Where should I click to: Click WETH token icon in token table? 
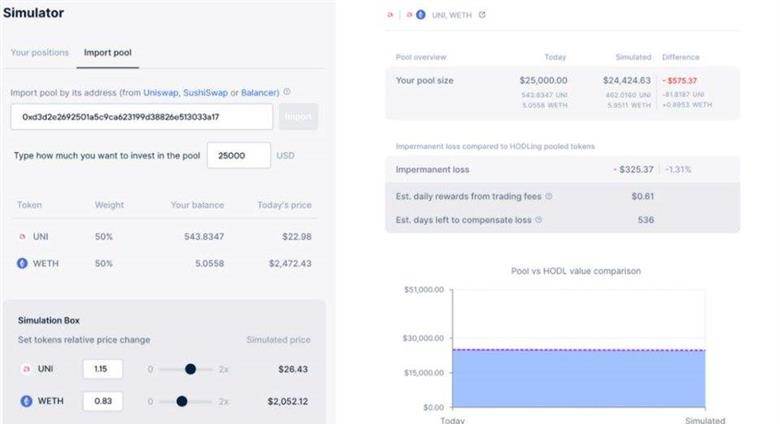pyautogui.click(x=22, y=263)
